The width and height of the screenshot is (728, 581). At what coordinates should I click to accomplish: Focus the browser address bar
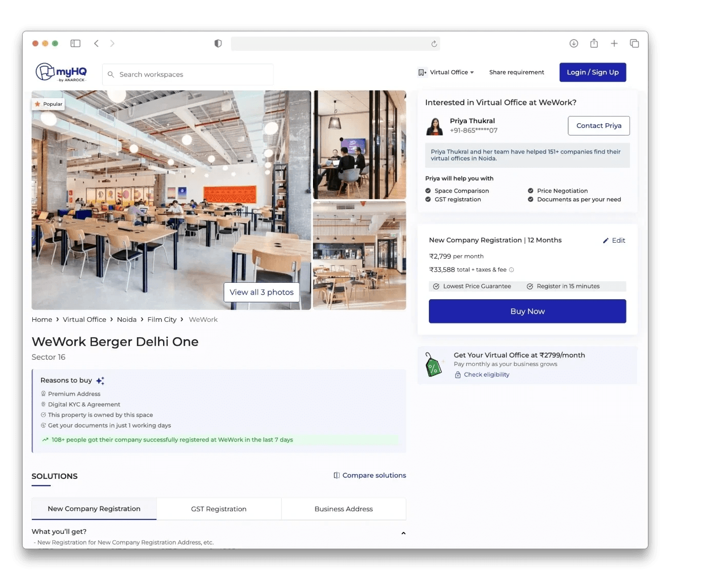pos(335,44)
